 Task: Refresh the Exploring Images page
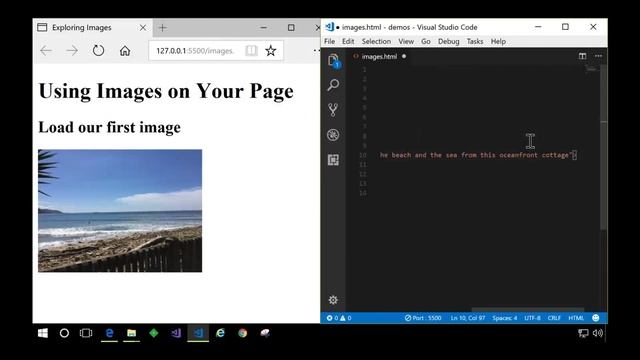[98, 51]
